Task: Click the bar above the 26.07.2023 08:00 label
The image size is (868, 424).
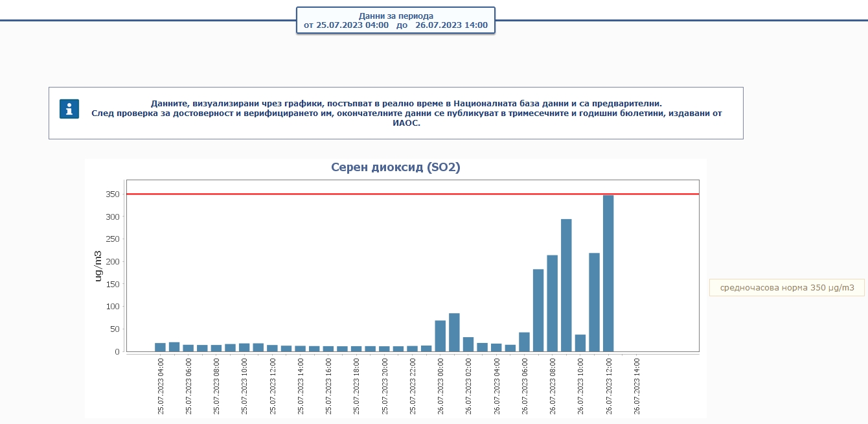Action: point(553,303)
